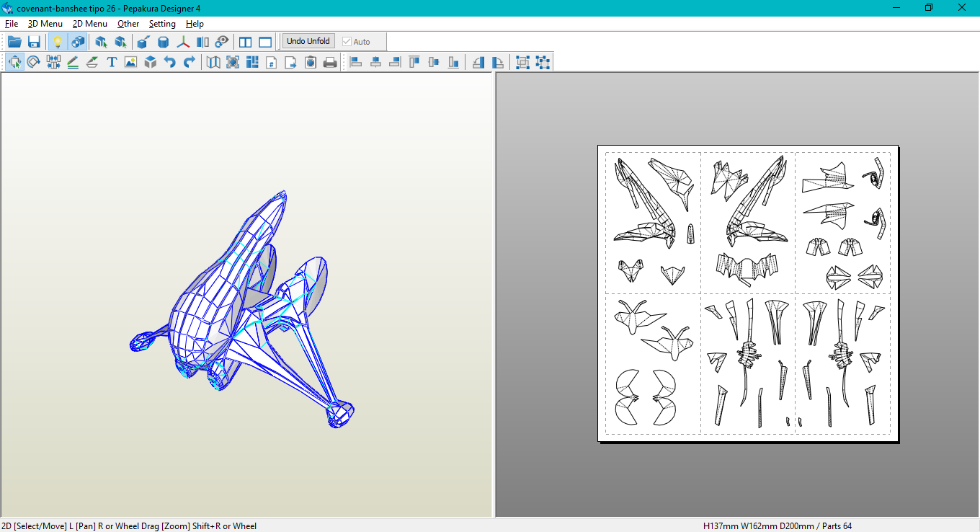Open the File menu

pos(12,24)
